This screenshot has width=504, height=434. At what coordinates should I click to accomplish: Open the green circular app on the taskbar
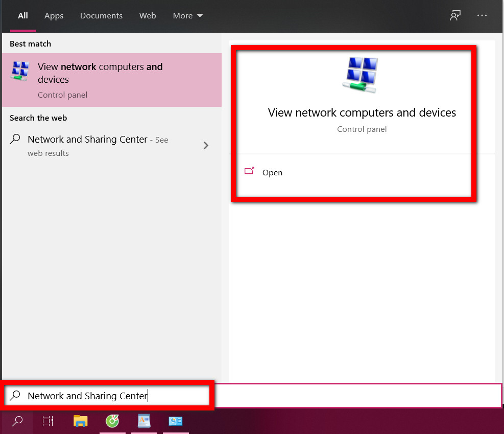(x=112, y=421)
